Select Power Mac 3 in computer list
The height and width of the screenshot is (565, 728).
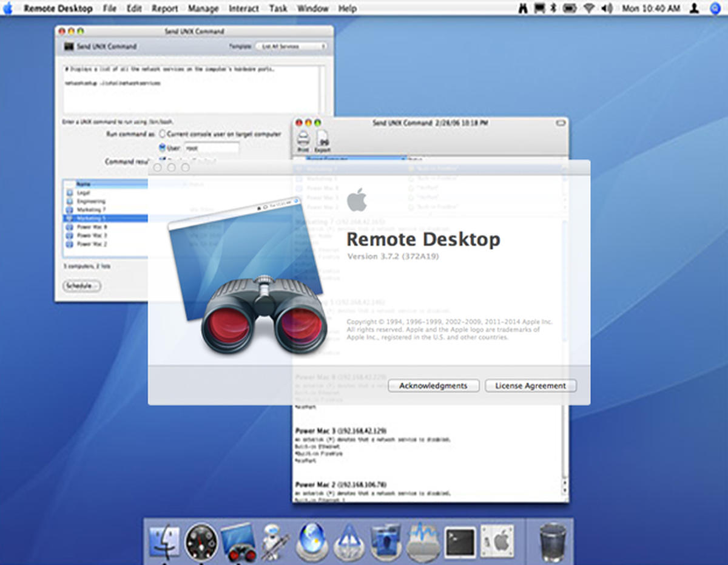pyautogui.click(x=106, y=235)
